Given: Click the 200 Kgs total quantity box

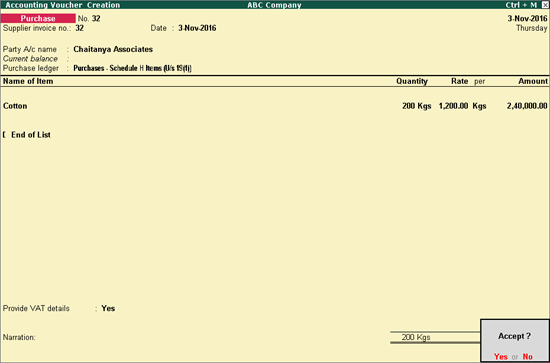Looking at the screenshot, I should [x=435, y=337].
